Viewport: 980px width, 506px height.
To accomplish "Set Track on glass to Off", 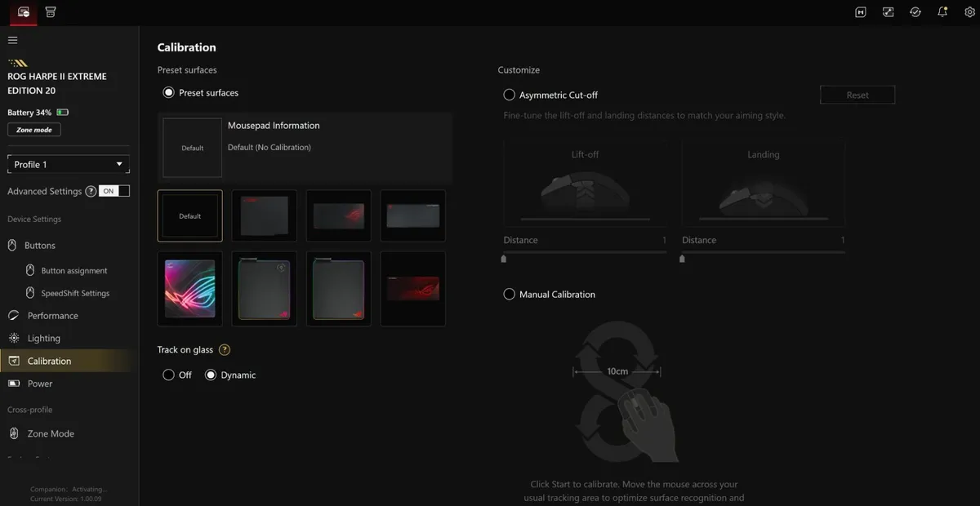I will coord(168,375).
